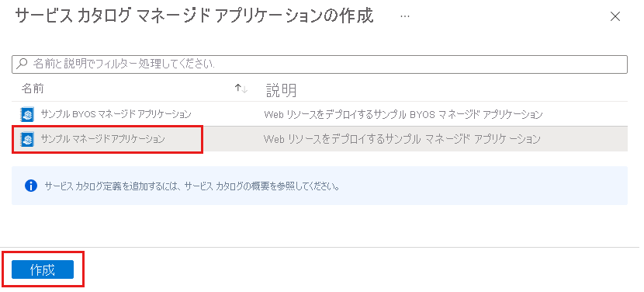Select サンプル マネージド アプリケーション row name

click(x=102, y=139)
